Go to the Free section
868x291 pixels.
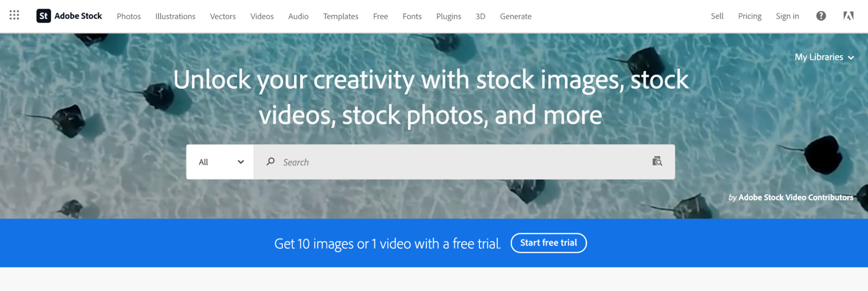coord(380,16)
